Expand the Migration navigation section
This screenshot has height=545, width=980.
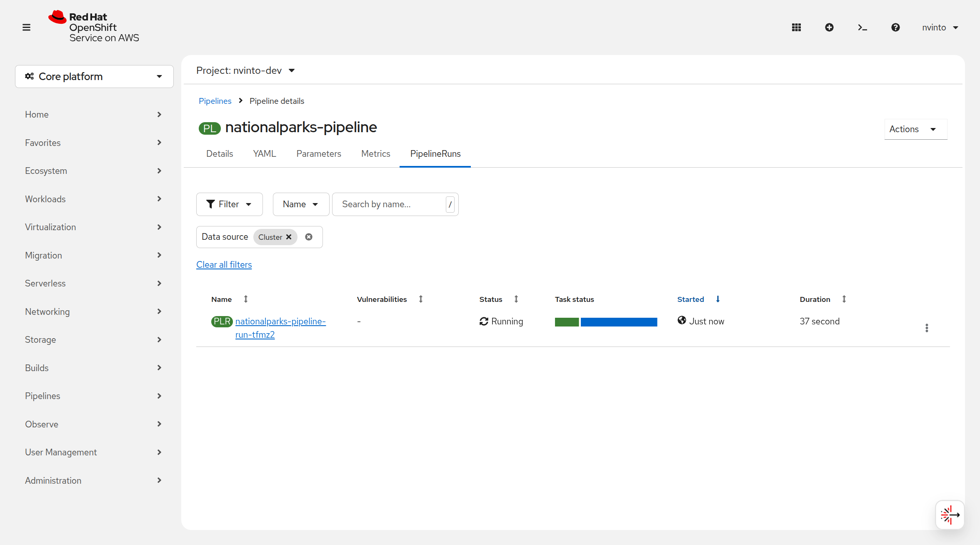94,255
